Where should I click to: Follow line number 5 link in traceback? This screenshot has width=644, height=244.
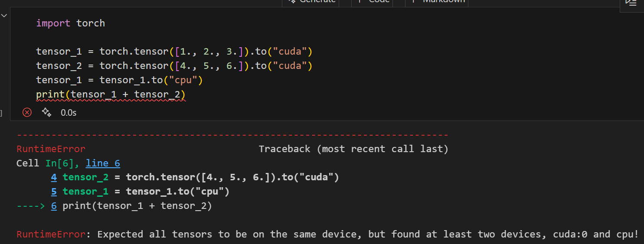[54, 192]
